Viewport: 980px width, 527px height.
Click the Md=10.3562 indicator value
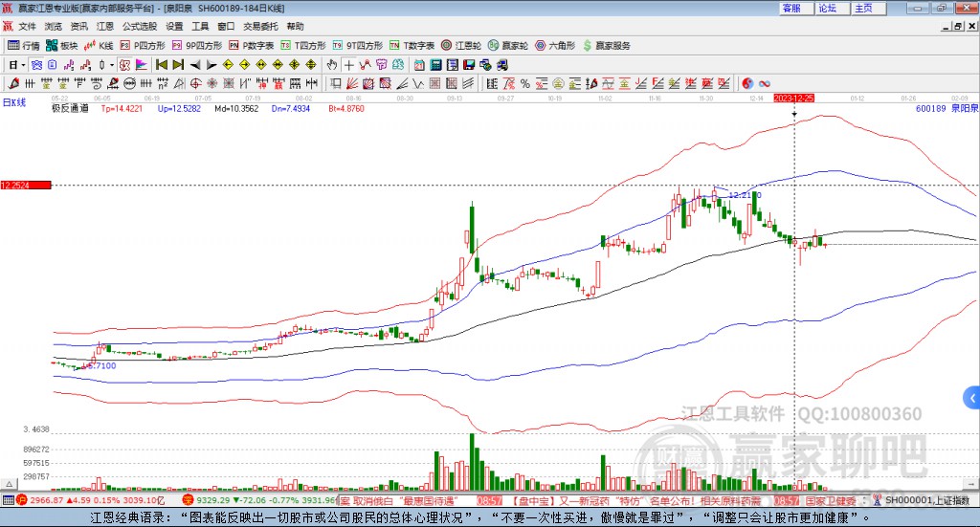coord(236,109)
